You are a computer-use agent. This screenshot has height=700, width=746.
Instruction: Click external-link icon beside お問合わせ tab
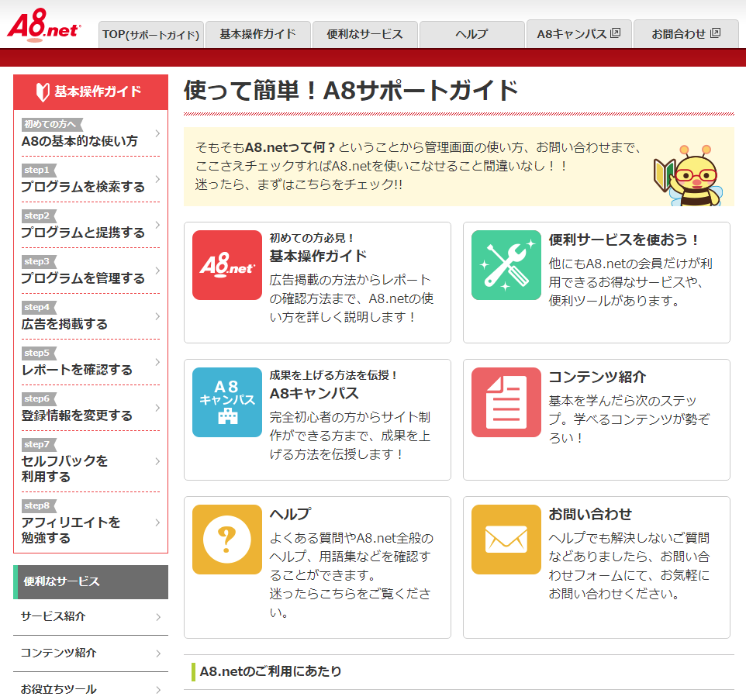tap(715, 33)
